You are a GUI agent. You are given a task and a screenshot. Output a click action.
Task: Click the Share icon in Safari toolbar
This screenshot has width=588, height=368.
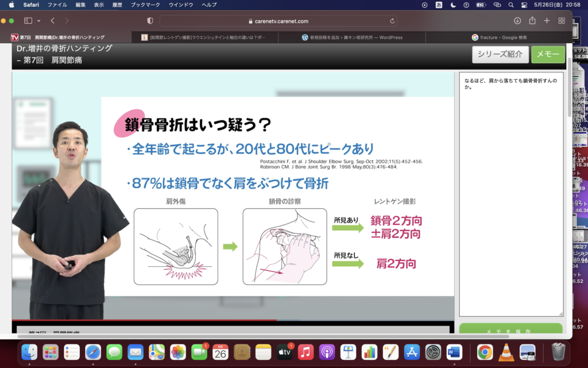tap(532, 21)
